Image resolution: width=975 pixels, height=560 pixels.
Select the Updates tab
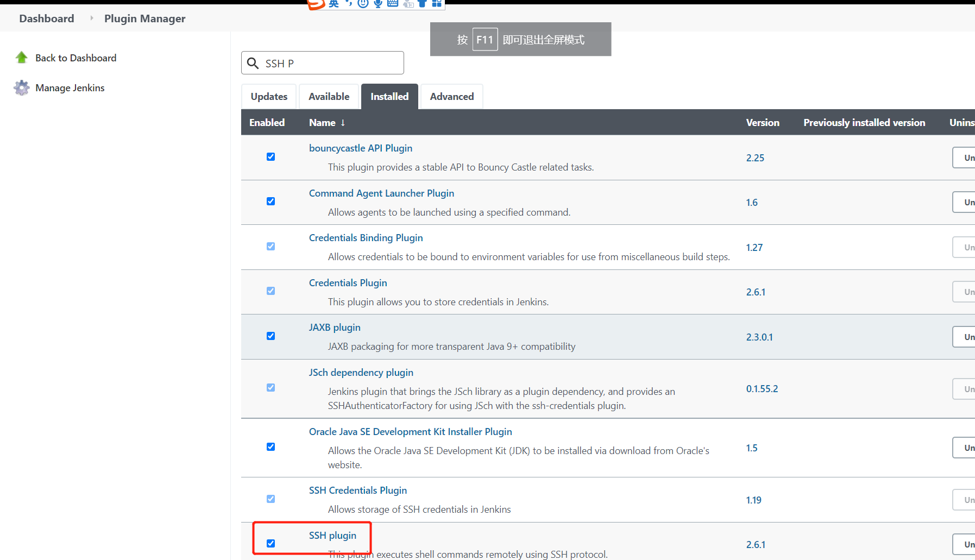[x=269, y=96]
